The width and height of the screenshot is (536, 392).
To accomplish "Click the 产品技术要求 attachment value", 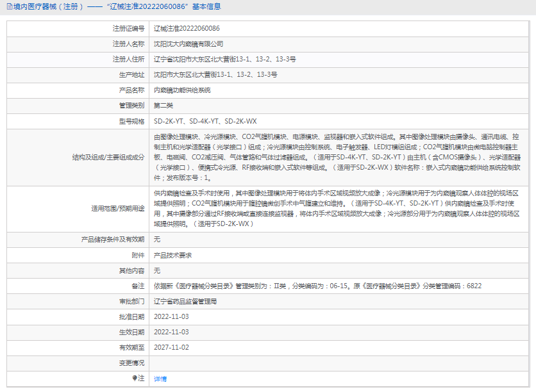I will [x=172, y=255].
